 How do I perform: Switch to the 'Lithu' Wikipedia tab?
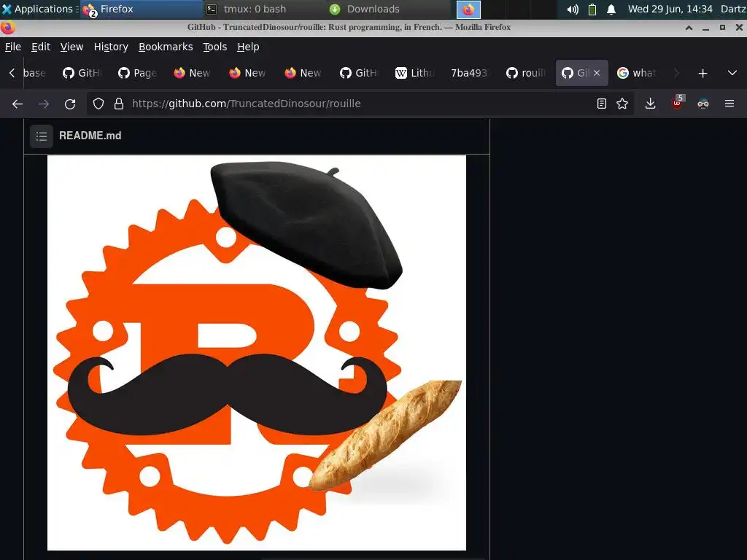[x=415, y=73]
